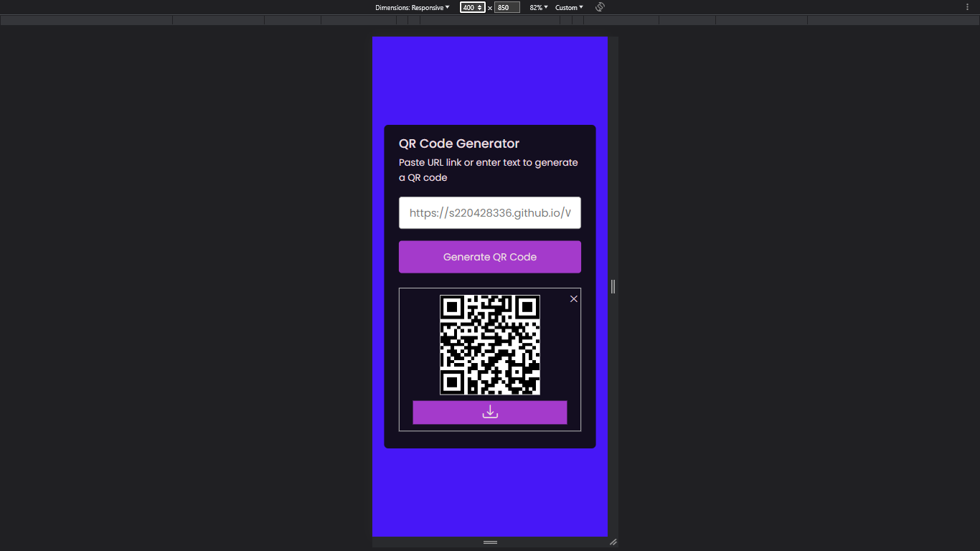Open the 82% zoom dropdown
Image resolution: width=980 pixels, height=551 pixels.
(539, 7)
